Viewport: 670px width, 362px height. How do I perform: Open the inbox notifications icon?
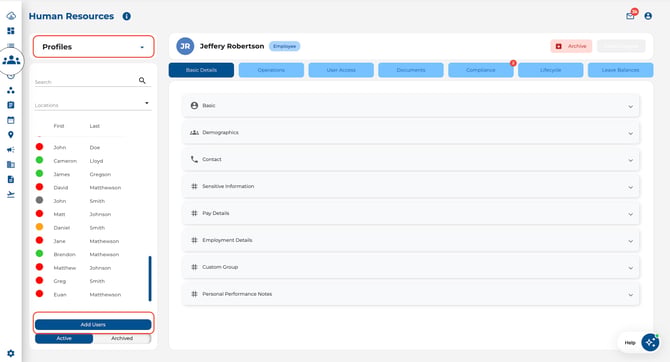click(630, 16)
